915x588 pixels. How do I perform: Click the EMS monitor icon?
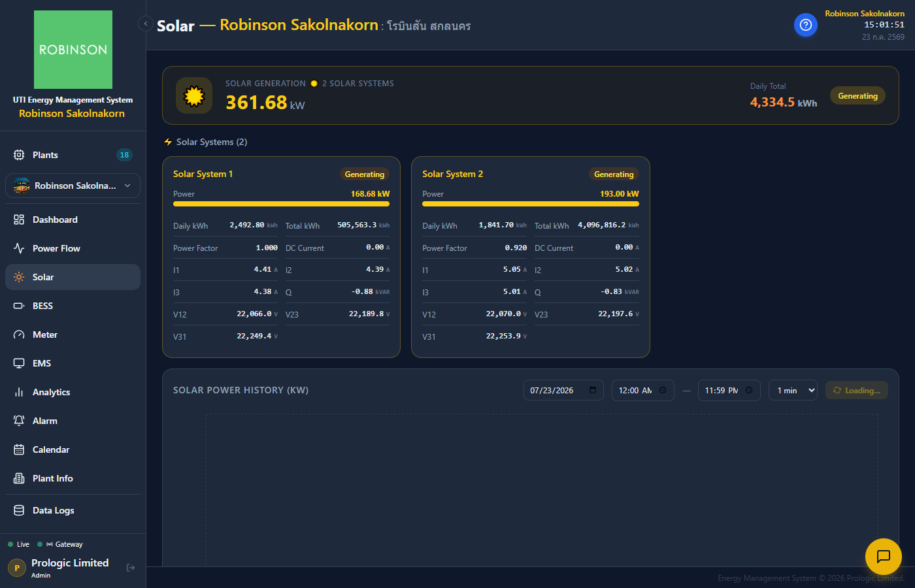(19, 363)
